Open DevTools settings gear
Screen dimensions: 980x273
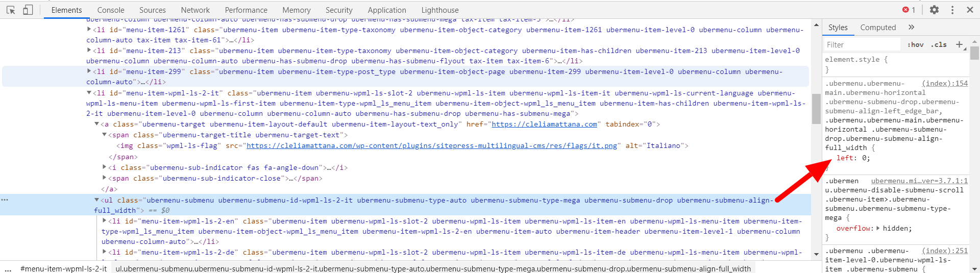tap(934, 10)
